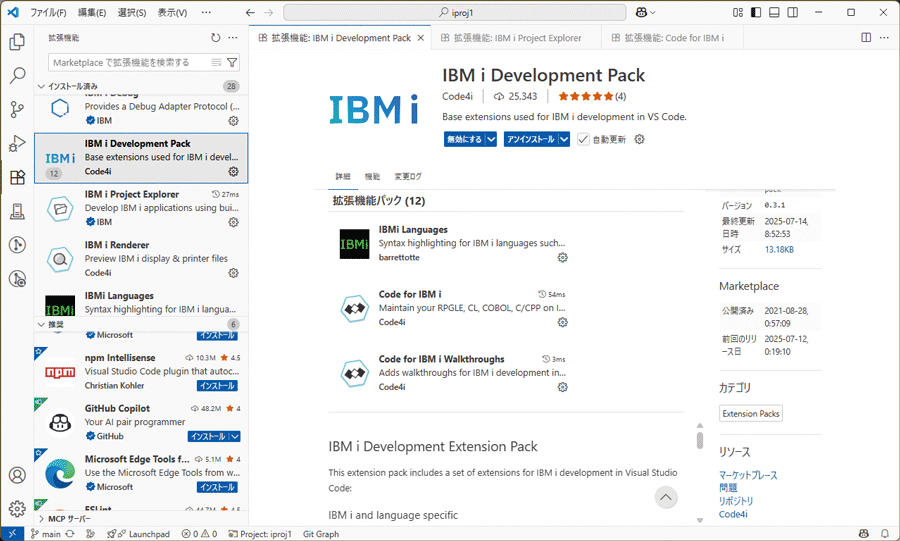Refresh the extensions list
The width and height of the screenshot is (900, 541).
click(x=215, y=38)
